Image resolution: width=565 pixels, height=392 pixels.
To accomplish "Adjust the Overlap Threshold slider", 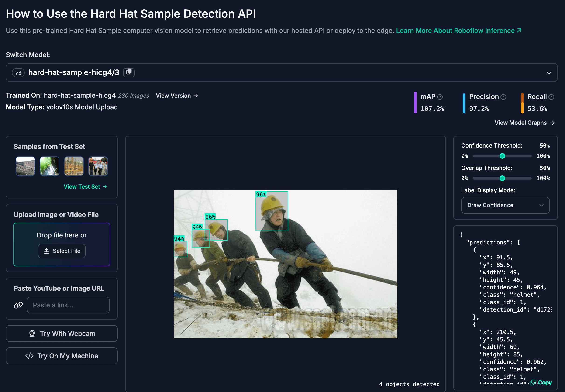I will 502,178.
